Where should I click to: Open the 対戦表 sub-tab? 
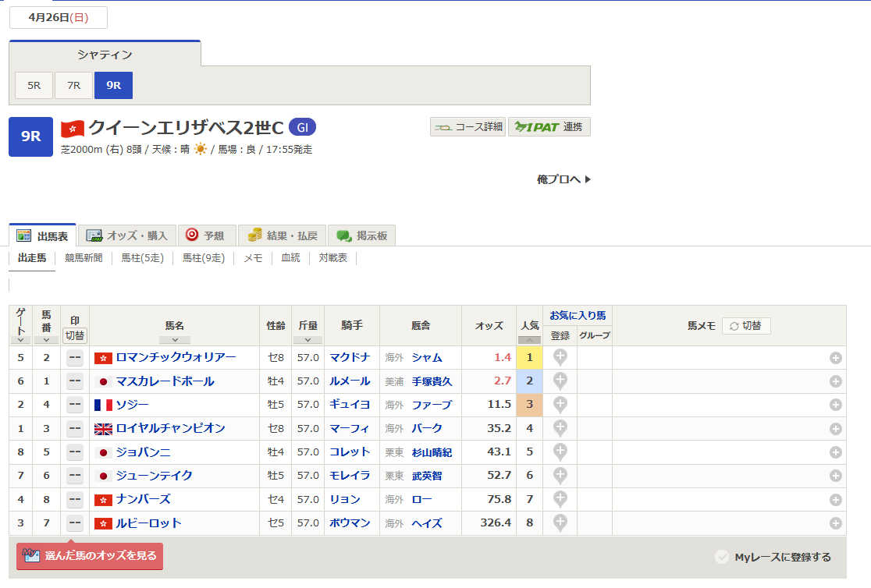(x=332, y=257)
